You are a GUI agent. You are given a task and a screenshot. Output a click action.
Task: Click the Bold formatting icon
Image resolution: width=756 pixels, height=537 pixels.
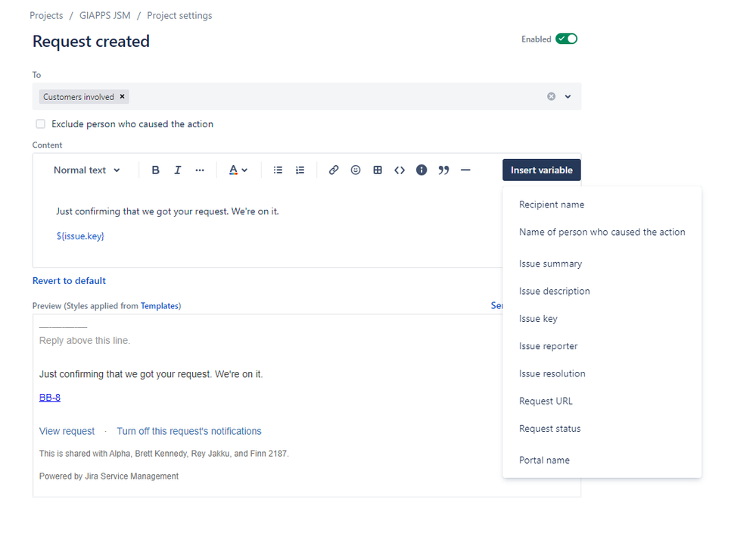(x=156, y=170)
